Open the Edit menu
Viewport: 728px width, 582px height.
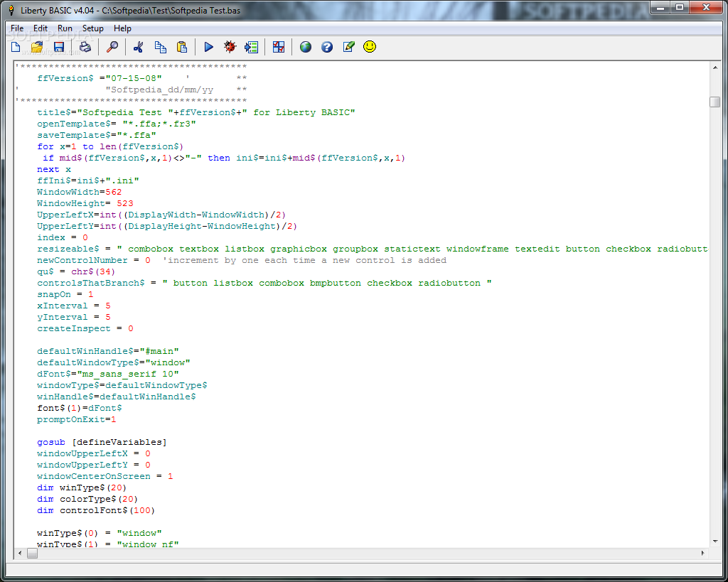click(41, 28)
